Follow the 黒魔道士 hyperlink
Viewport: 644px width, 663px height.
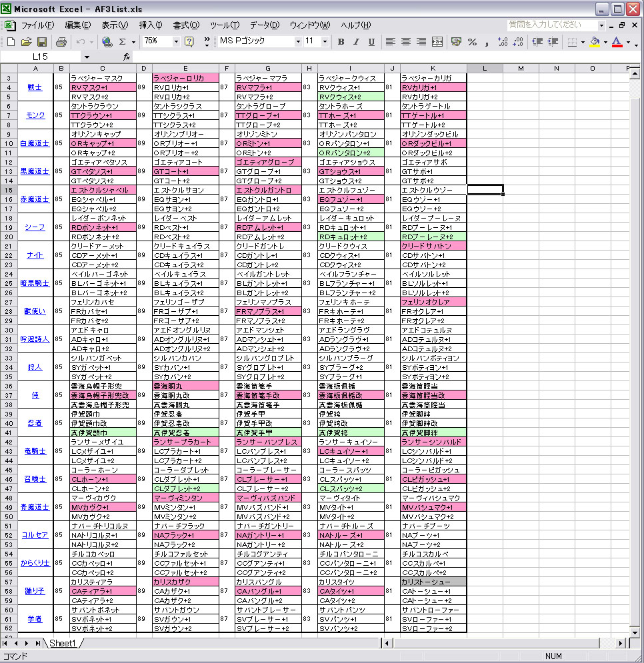pos(35,171)
